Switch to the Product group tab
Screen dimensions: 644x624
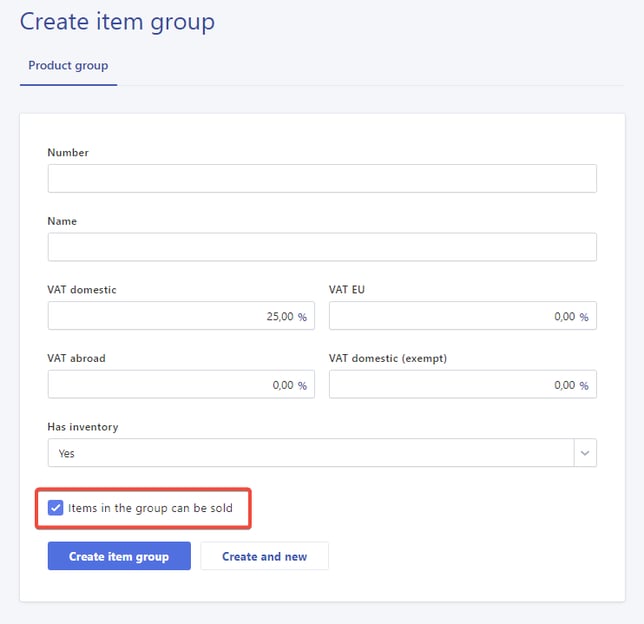click(x=68, y=66)
